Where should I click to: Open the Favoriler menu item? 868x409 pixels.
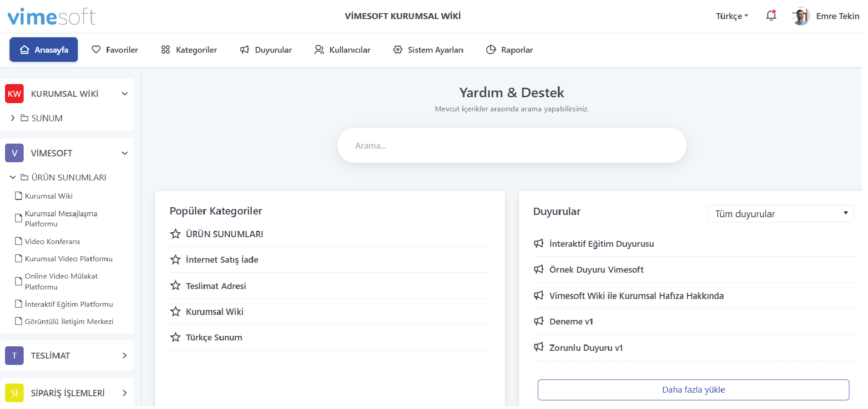[115, 50]
